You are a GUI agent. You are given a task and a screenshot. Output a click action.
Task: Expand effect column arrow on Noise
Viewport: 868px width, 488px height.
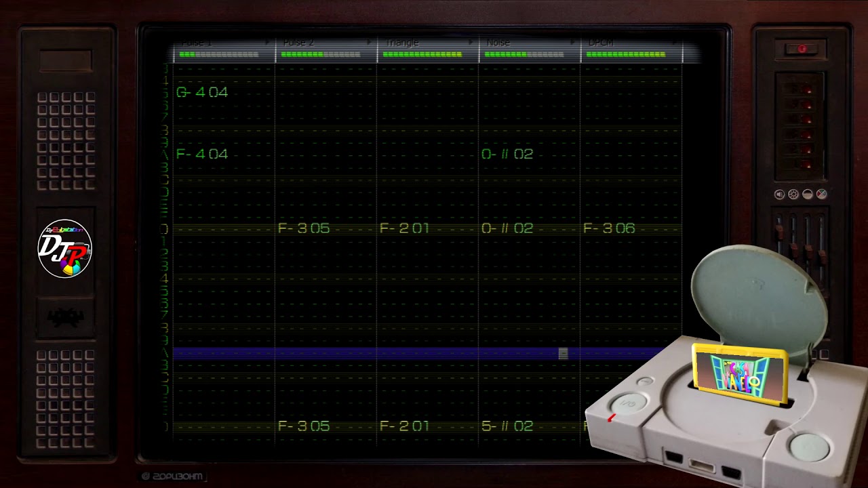[573, 43]
